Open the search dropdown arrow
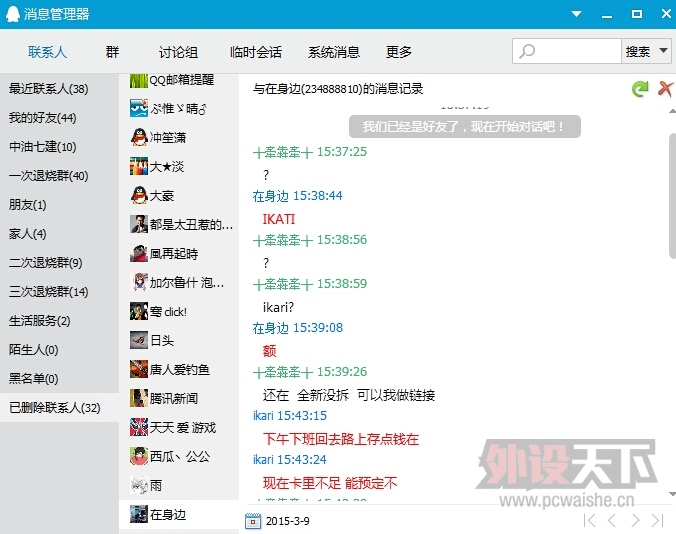Screen dimensions: 676x534 pyautogui.click(x=663, y=52)
